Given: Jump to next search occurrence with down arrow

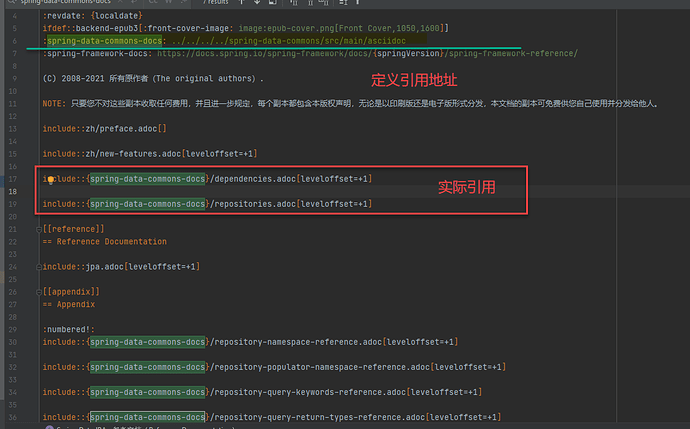Looking at the screenshot, I should (x=257, y=2).
